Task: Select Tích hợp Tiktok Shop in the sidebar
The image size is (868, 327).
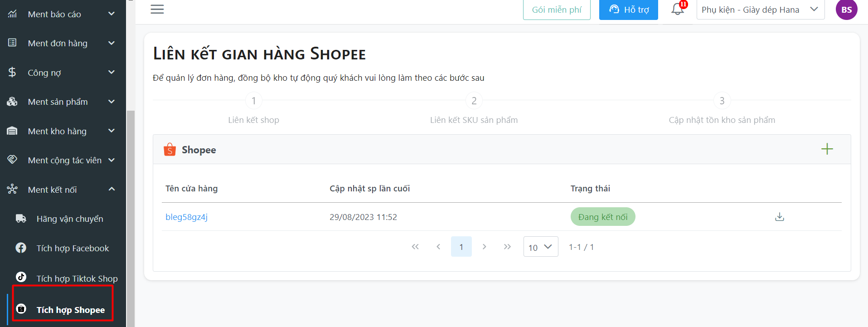Action: (77, 278)
